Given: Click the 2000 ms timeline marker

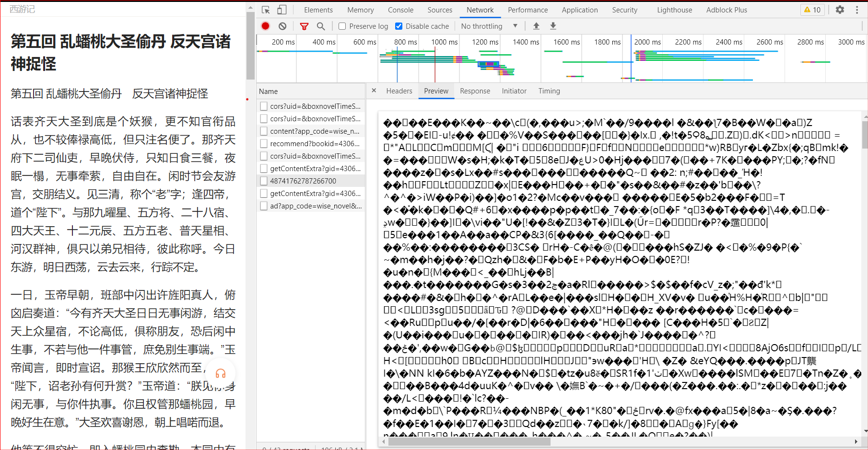Looking at the screenshot, I should 647,42.
